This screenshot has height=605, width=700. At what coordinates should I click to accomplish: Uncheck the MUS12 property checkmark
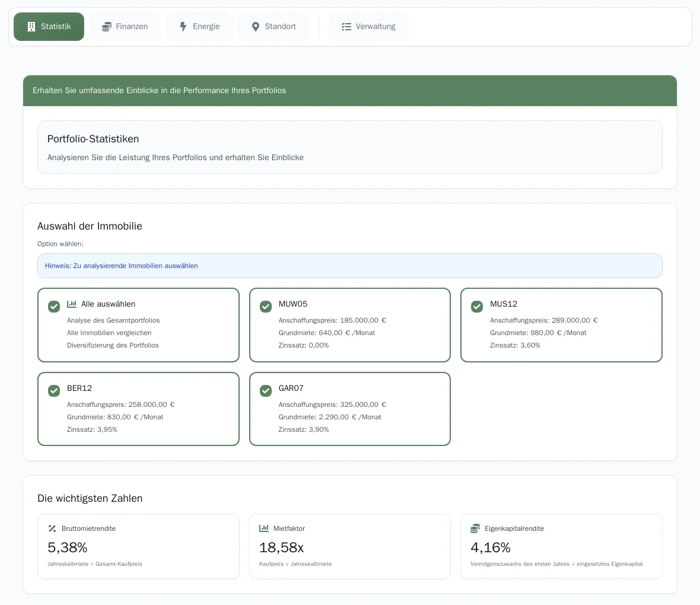click(477, 307)
